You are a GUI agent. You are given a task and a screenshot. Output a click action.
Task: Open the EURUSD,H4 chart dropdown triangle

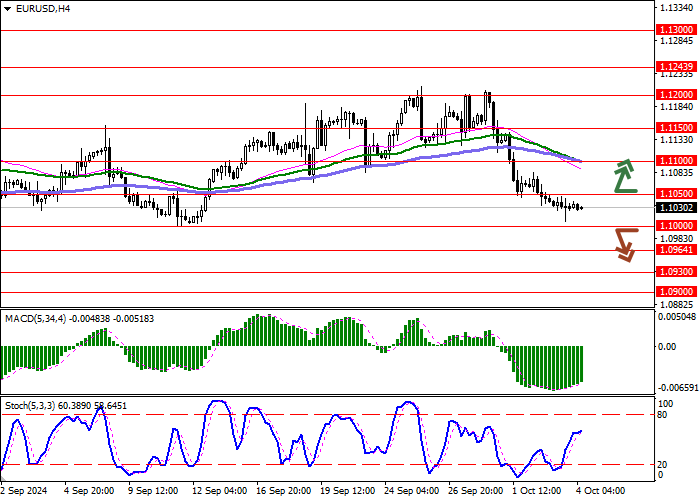[8, 9]
